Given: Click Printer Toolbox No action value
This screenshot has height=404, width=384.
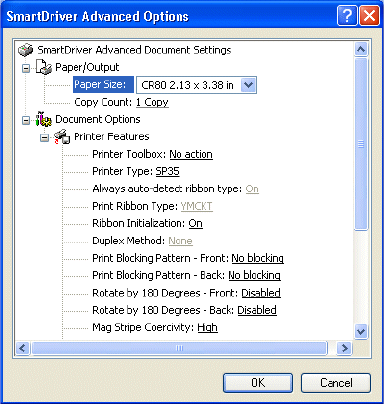Looking at the screenshot, I should (191, 154).
